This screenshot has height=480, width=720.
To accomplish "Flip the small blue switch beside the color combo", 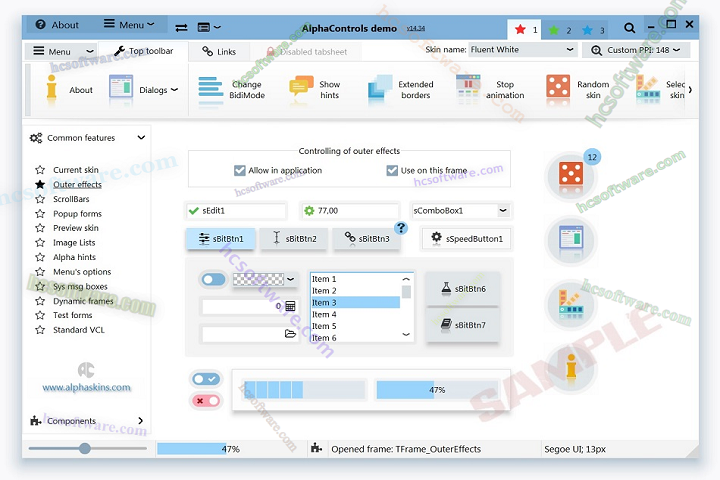I will click(214, 279).
